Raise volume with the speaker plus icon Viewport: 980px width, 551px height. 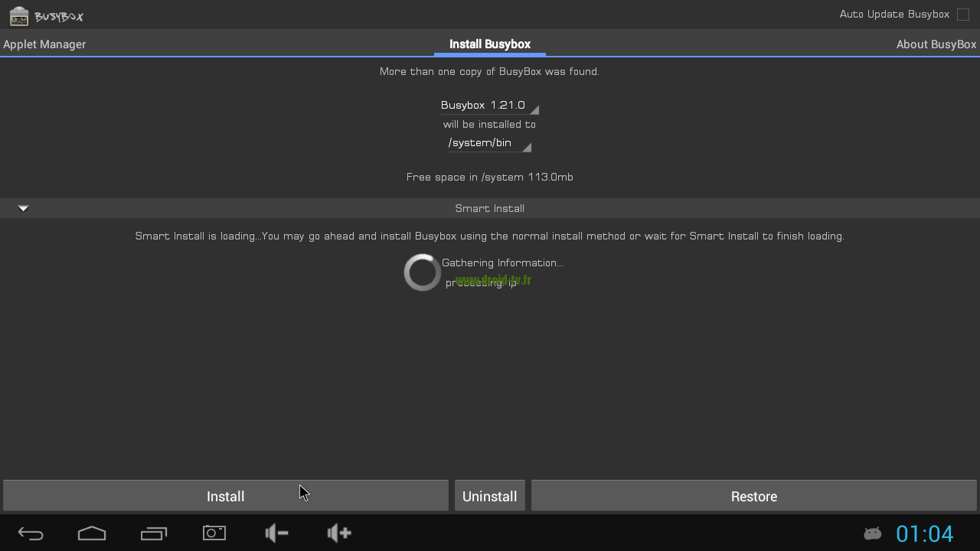point(338,533)
